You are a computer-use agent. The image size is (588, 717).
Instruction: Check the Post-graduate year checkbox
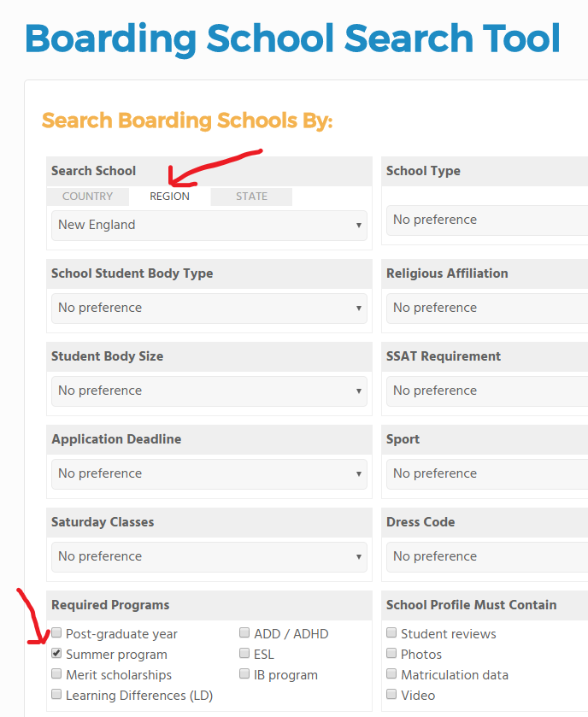(x=56, y=633)
